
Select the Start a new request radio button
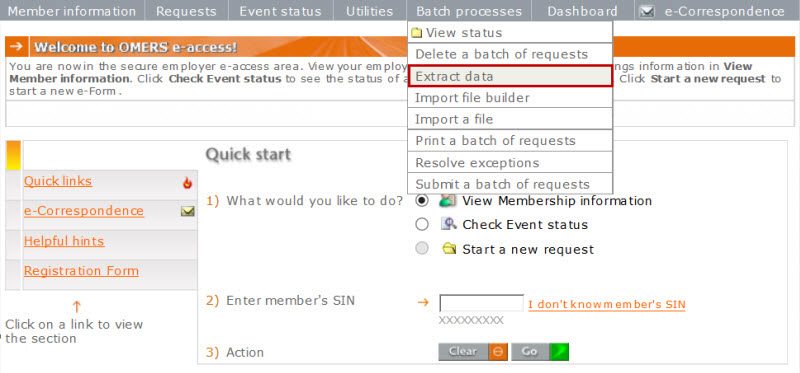422,249
